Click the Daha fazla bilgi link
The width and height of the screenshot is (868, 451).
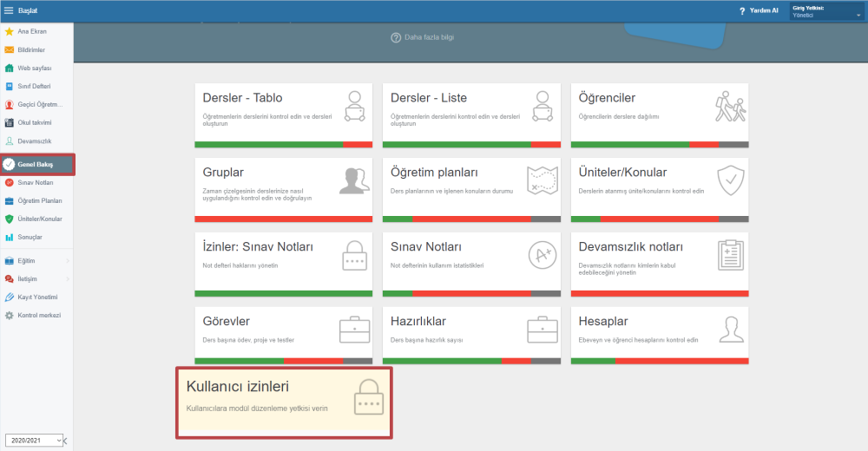pos(429,37)
